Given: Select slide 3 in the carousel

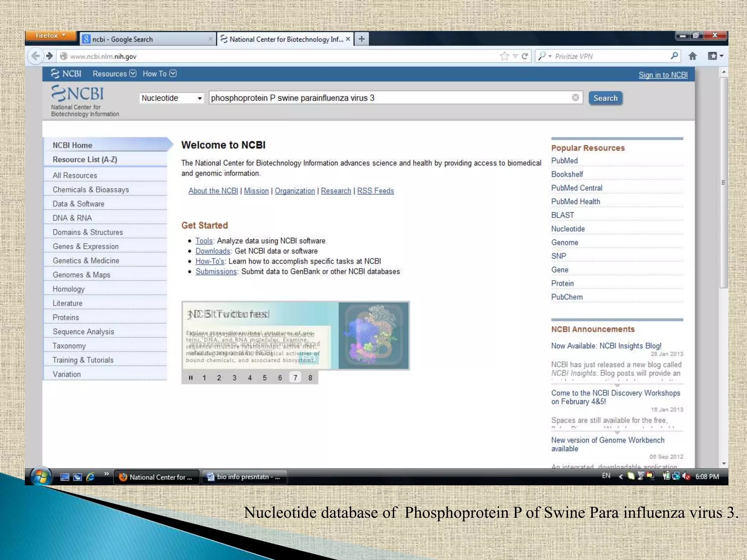Looking at the screenshot, I should (235, 378).
